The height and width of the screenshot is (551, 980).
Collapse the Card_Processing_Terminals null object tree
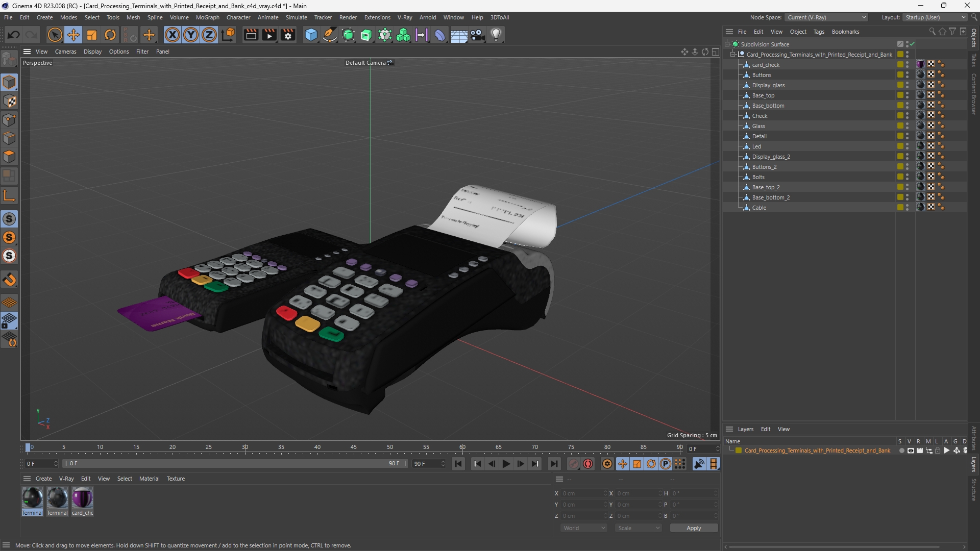(x=733, y=55)
